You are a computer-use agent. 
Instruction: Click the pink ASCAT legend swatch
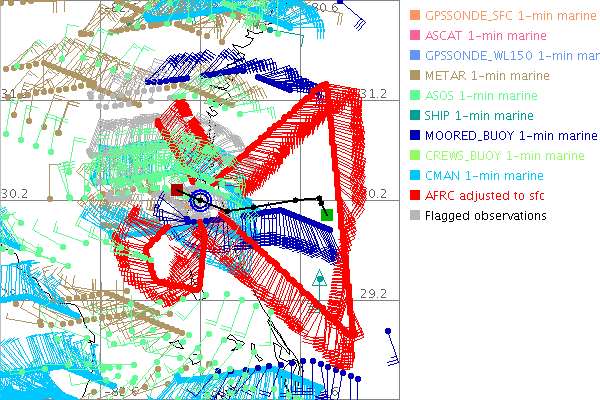click(x=414, y=36)
